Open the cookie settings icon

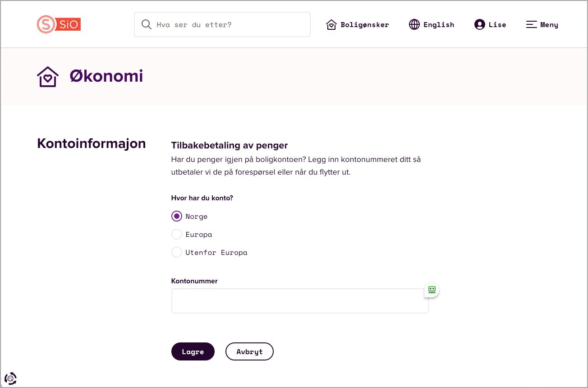pos(10,378)
